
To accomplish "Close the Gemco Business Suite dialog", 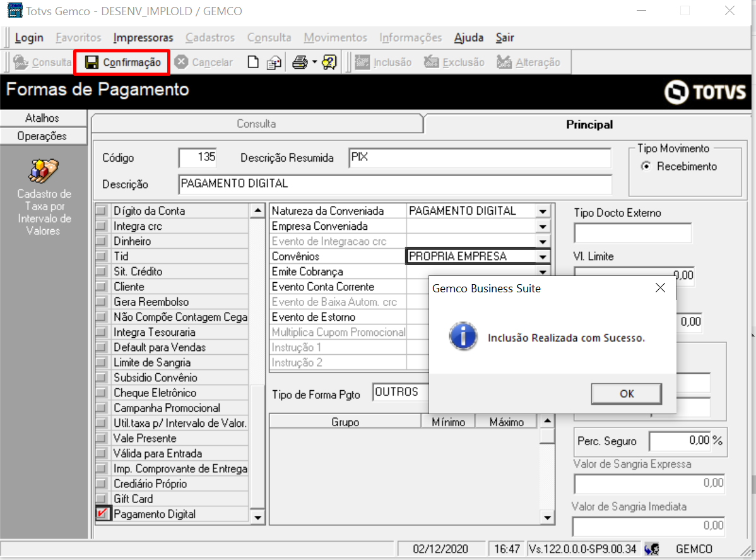I will (661, 288).
